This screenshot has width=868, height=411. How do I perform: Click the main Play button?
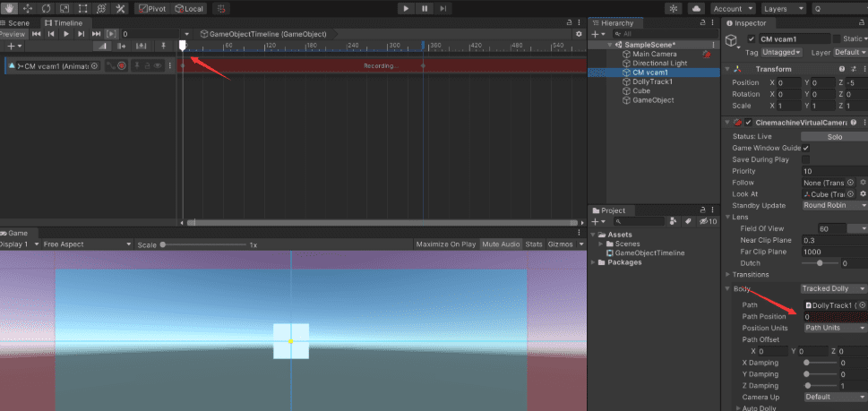pos(406,8)
